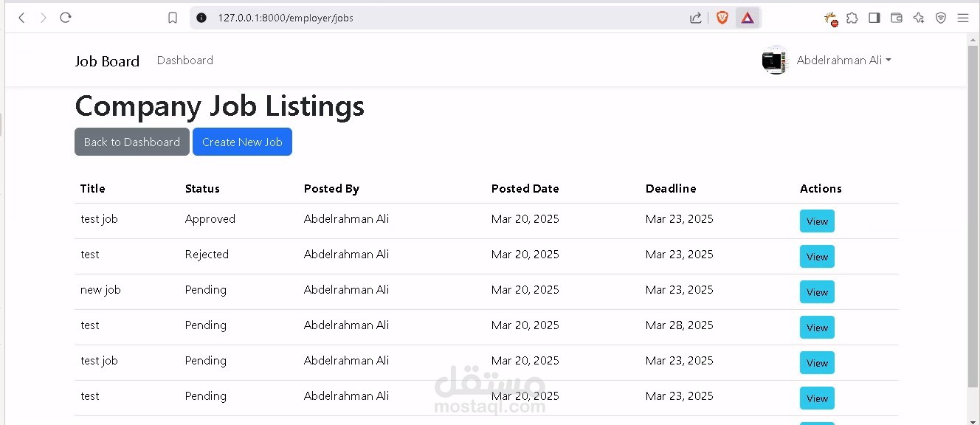
Task: Focus the address bar URL field
Action: [443, 18]
